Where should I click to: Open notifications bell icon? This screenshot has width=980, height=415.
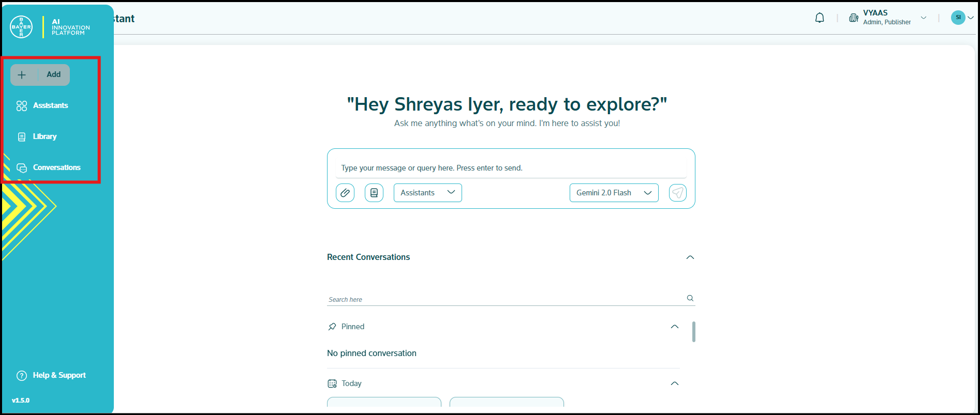click(x=820, y=18)
